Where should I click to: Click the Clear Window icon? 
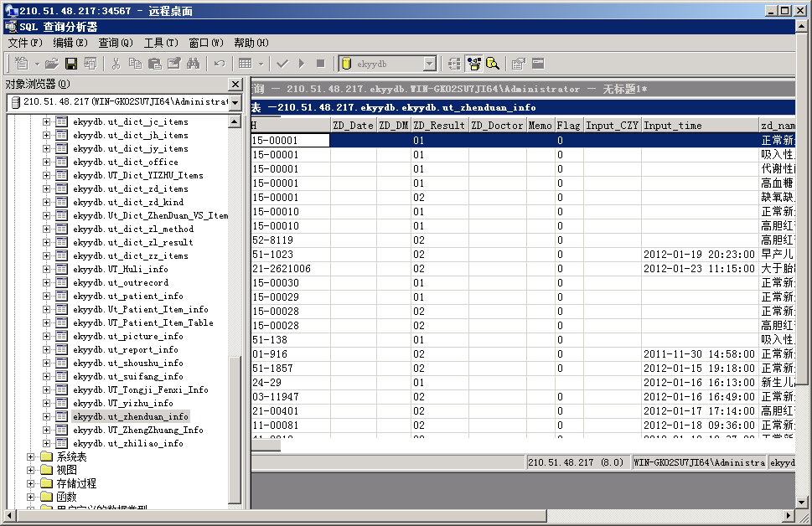point(174,64)
